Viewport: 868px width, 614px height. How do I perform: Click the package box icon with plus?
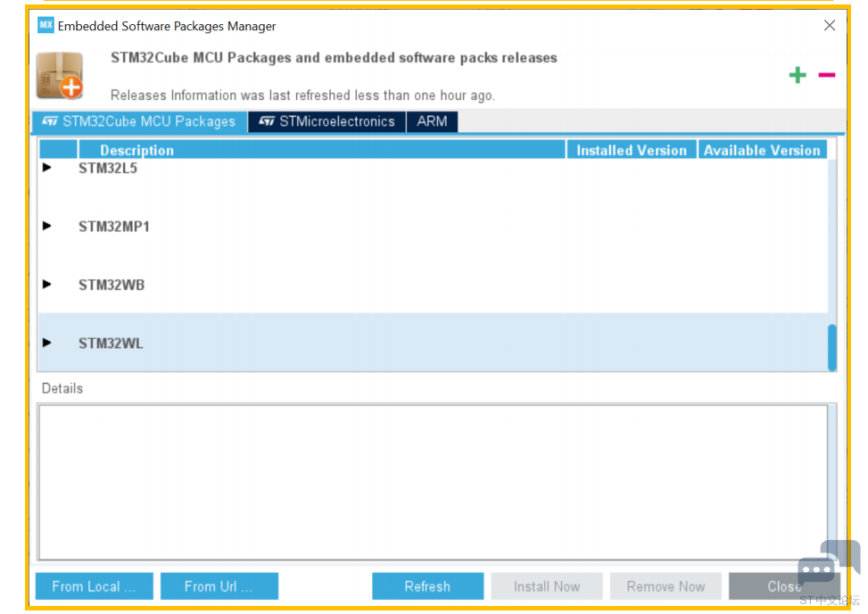point(61,76)
